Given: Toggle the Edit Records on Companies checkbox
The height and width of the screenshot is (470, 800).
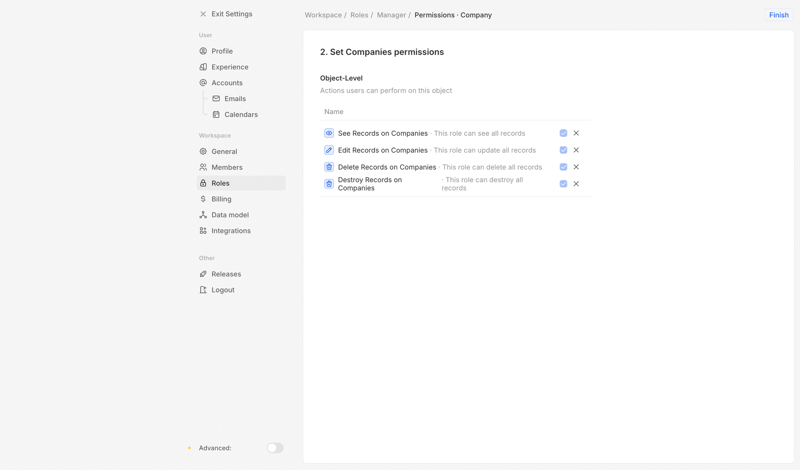Looking at the screenshot, I should click(563, 150).
